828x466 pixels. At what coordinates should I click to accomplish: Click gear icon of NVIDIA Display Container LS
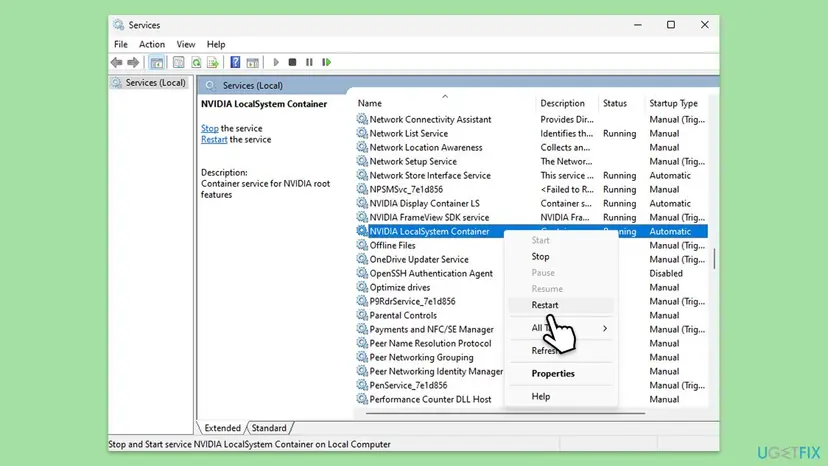tap(362, 203)
